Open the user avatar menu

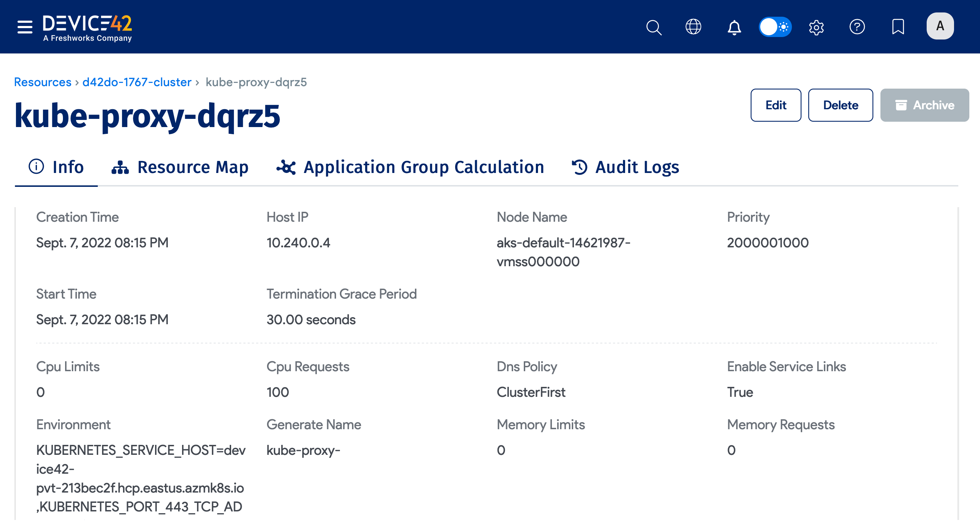(x=940, y=26)
